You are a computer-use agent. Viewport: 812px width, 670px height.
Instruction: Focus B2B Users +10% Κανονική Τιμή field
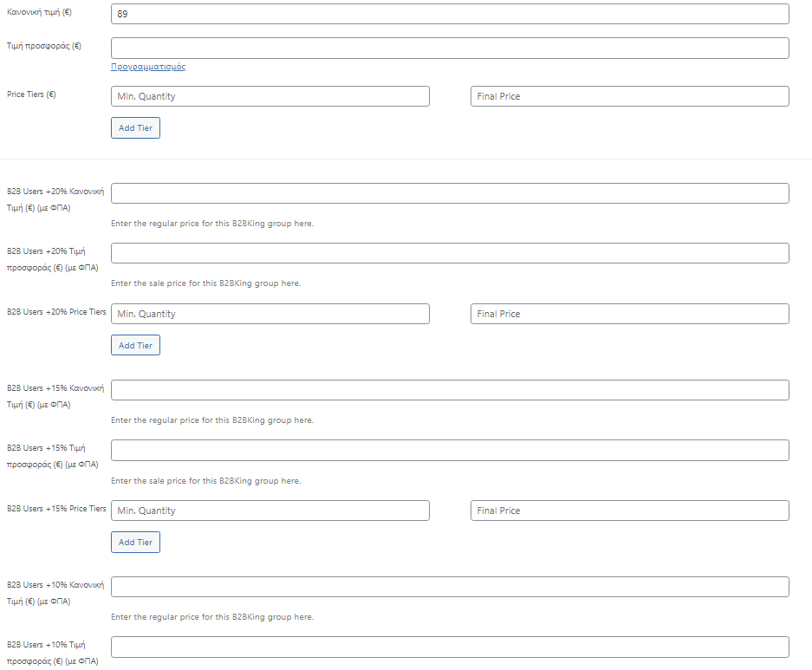click(x=450, y=587)
